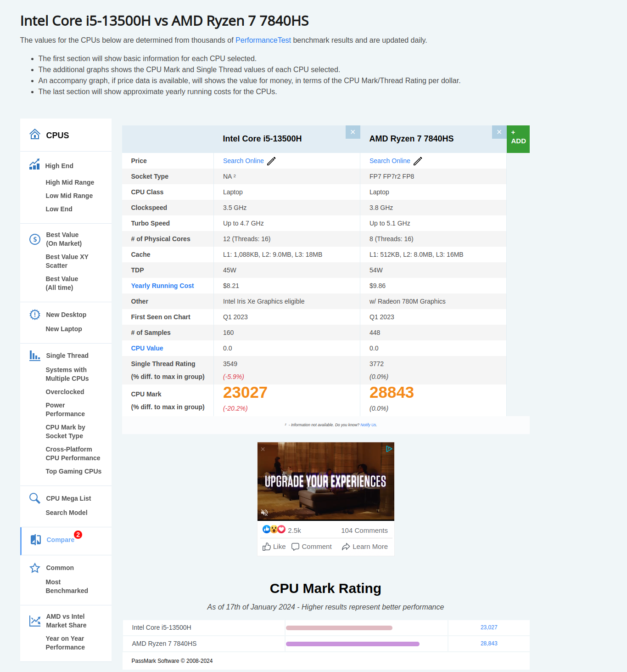
Task: Click the CPUS home icon
Action: (x=35, y=134)
